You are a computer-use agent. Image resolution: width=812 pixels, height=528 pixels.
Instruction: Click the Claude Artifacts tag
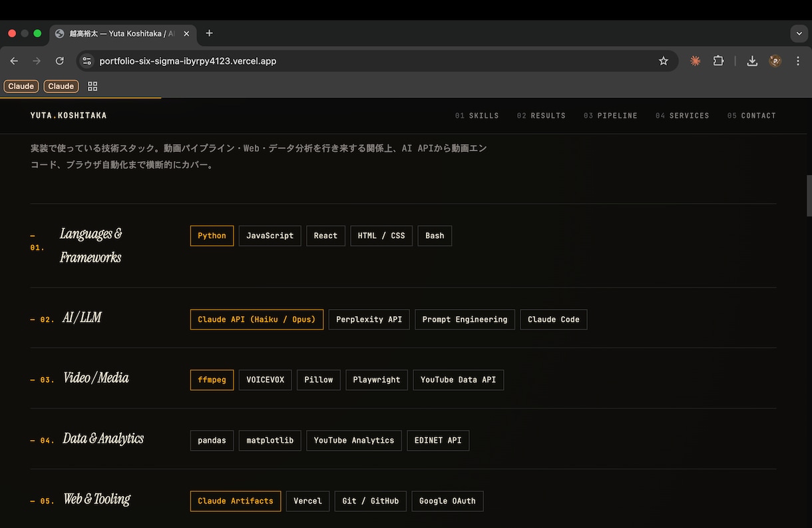[x=236, y=501]
